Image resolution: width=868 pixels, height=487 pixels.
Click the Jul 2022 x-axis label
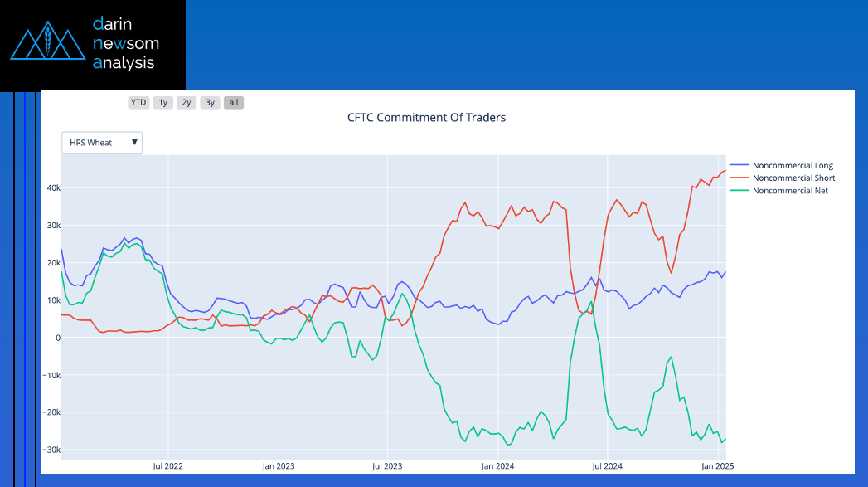point(168,468)
